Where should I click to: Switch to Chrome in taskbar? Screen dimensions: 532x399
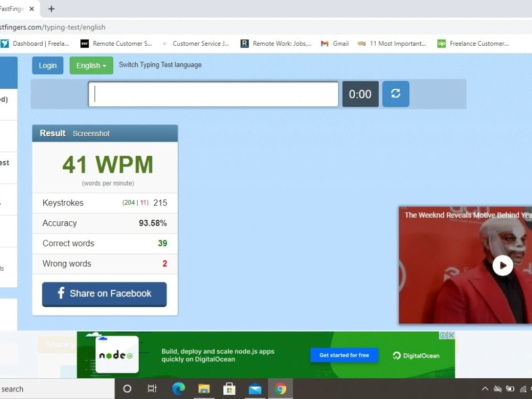[x=280, y=389]
